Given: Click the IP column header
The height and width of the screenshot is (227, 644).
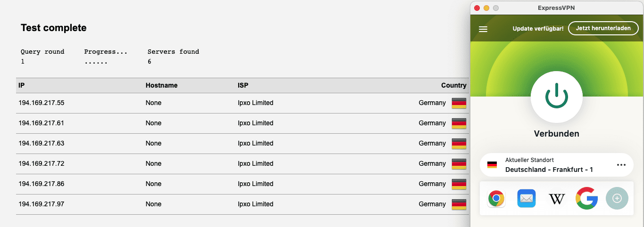Looking at the screenshot, I should coord(21,85).
